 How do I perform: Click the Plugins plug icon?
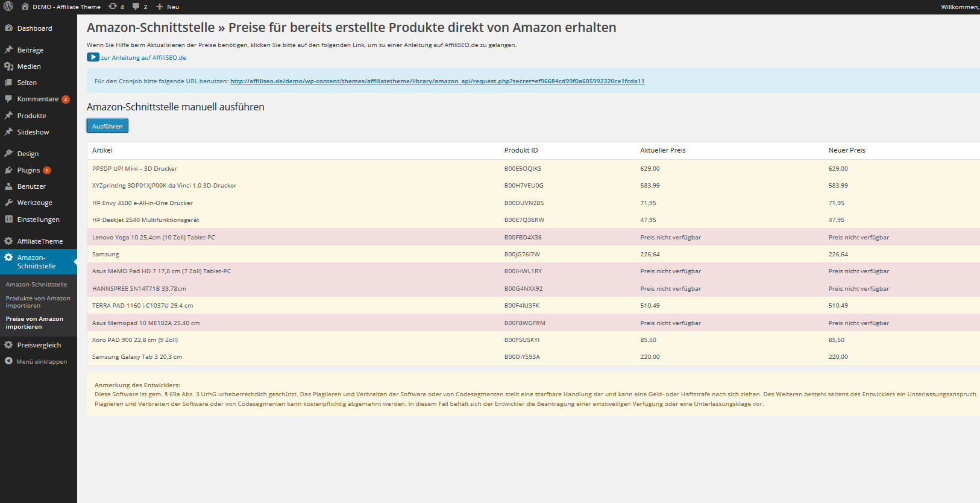click(x=8, y=170)
